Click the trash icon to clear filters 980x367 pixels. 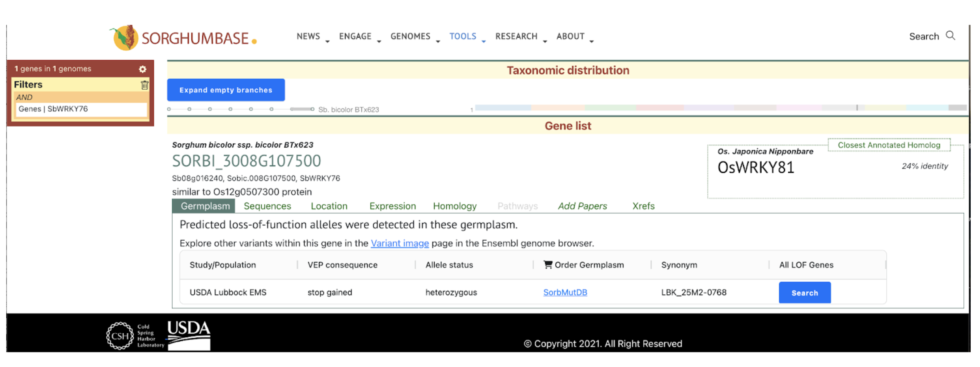coord(145,85)
